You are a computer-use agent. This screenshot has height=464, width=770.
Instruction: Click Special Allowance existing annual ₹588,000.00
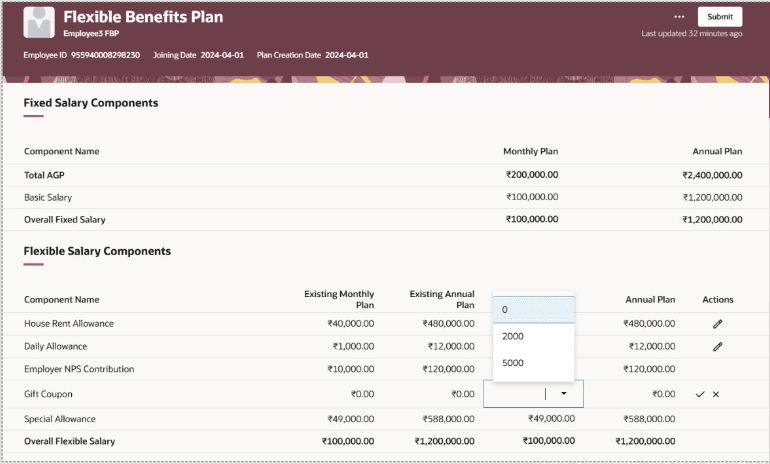(448, 419)
